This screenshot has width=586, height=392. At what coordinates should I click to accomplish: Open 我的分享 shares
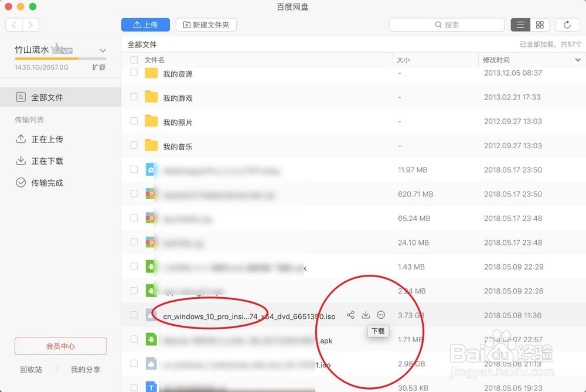(86, 370)
